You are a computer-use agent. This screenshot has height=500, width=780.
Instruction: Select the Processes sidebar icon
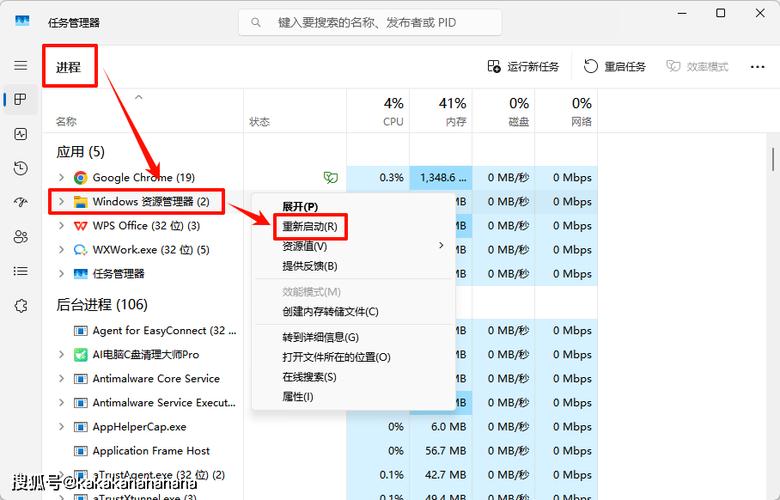tap(20, 100)
